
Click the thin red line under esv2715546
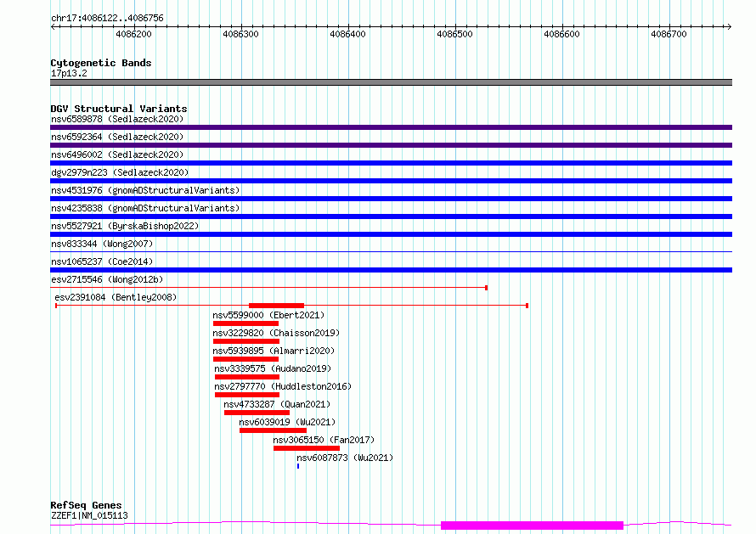[x=269, y=288]
